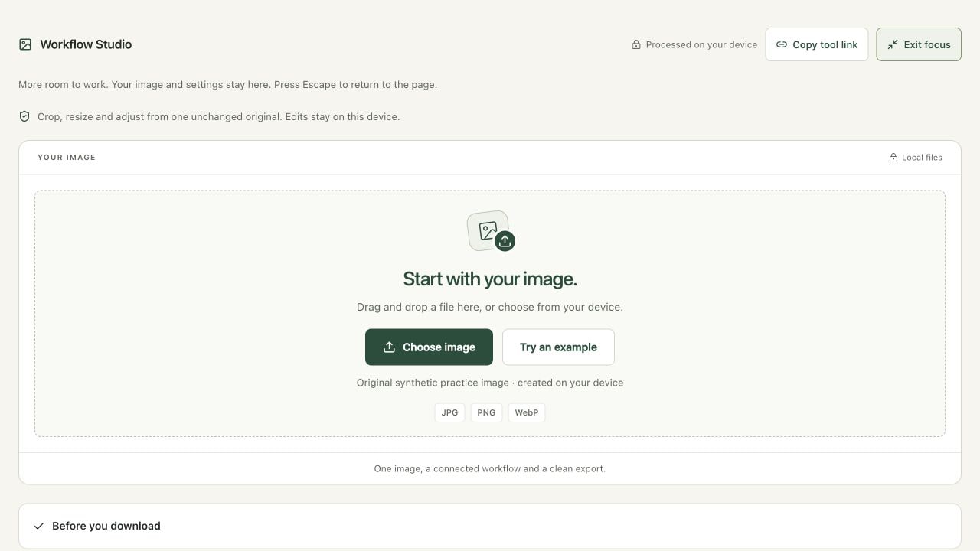
Task: Try an example image
Action: 558,347
